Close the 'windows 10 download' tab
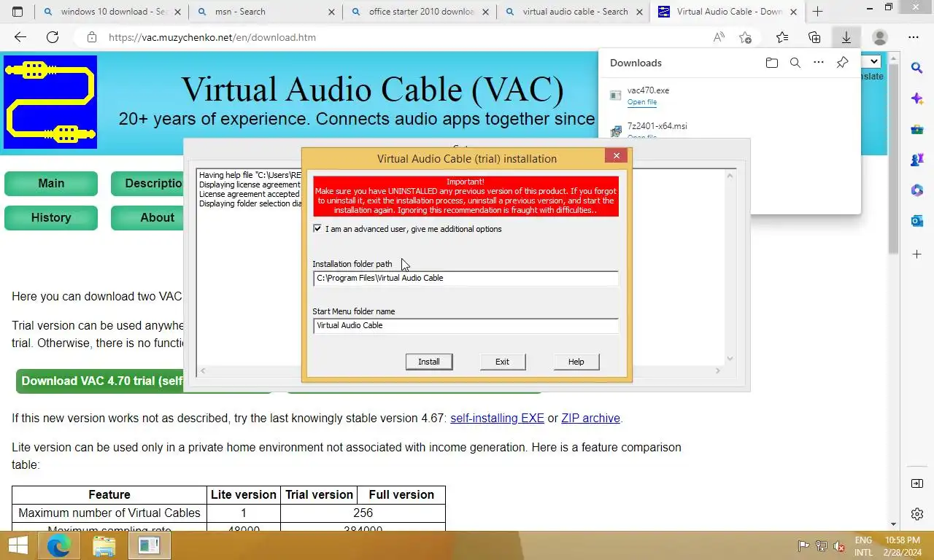 click(x=177, y=12)
